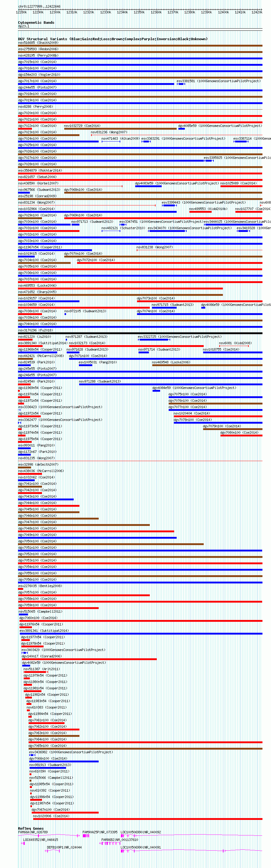271x868 pixels.
Task: Click nsv831236 (Wong2007) label
Action: pyautogui.click(x=109, y=132)
